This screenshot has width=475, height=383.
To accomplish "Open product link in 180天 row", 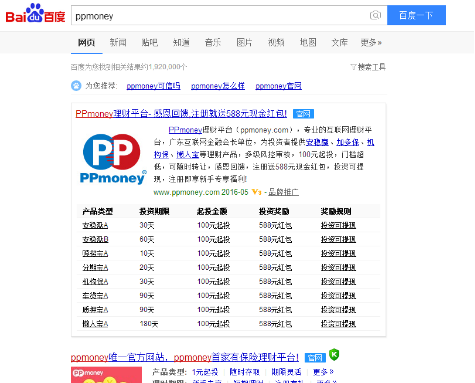I will coord(95,324).
